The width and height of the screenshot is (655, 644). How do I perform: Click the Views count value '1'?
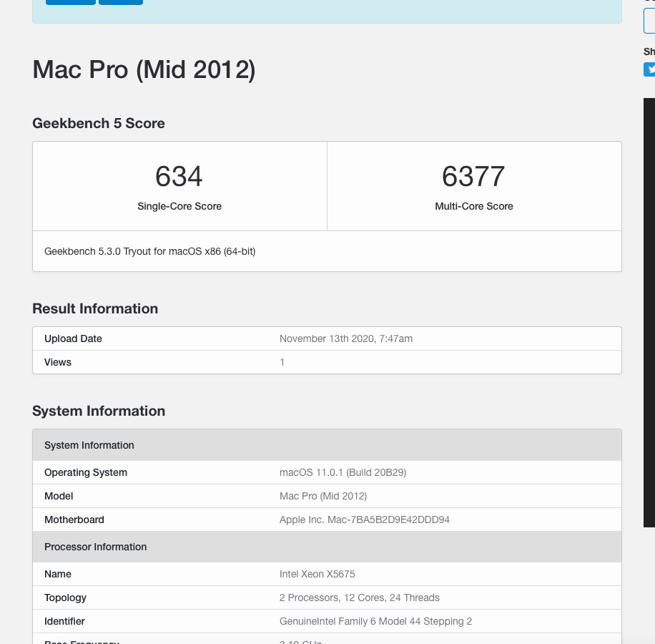point(282,362)
